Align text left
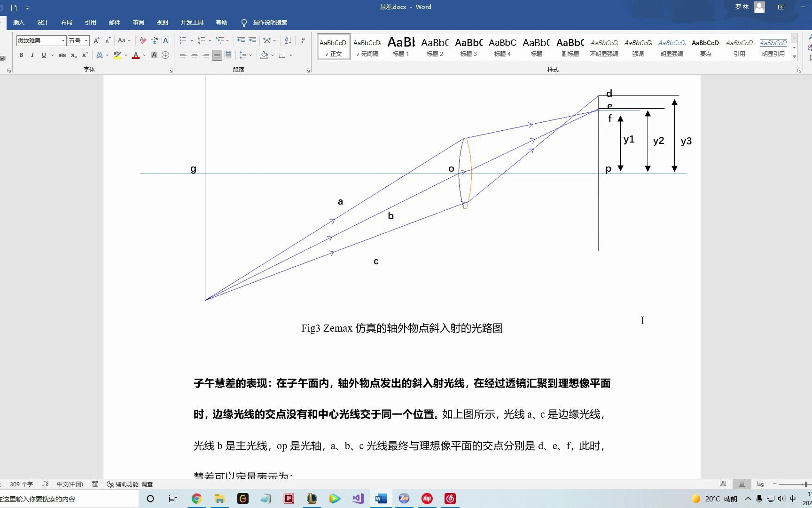This screenshot has width=812, height=508. tap(183, 55)
